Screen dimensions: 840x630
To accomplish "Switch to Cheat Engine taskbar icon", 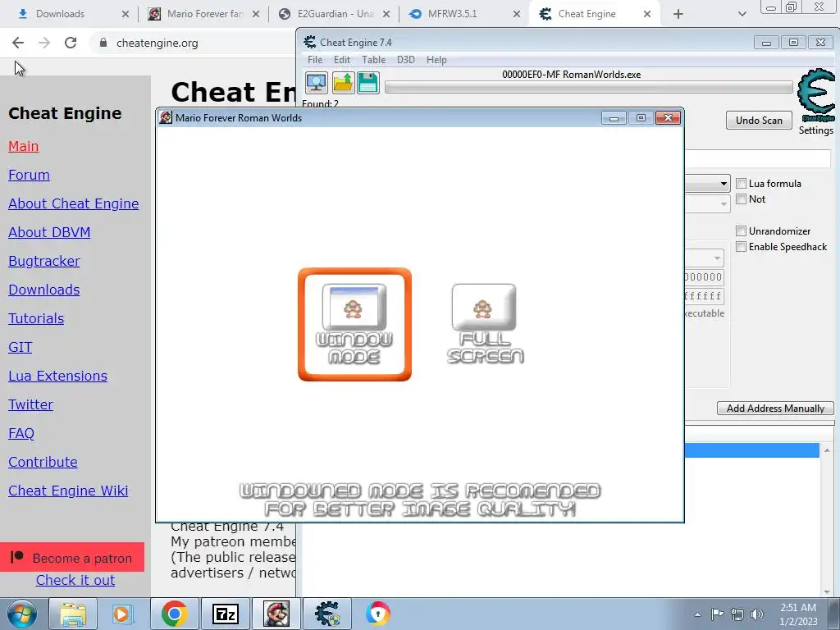I will tap(326, 614).
